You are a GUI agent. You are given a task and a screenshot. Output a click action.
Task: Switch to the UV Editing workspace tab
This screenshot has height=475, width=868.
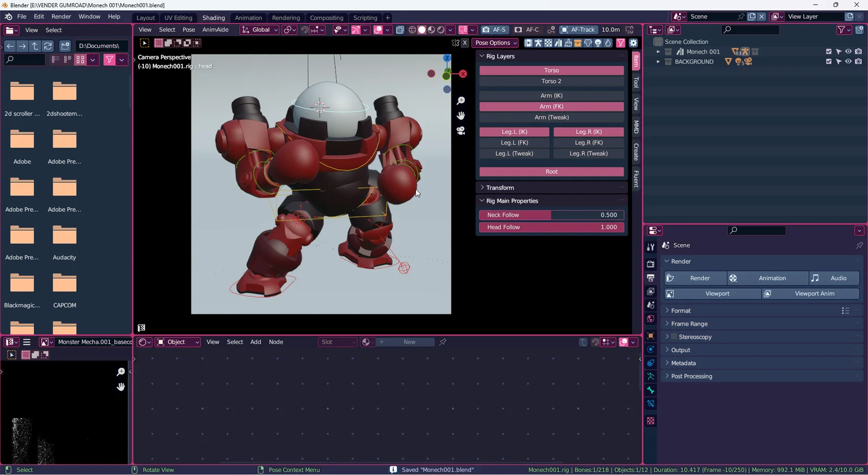click(x=178, y=18)
